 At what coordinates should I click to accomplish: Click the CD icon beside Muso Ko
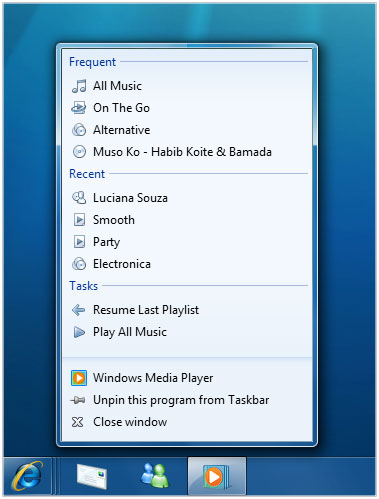(x=79, y=152)
